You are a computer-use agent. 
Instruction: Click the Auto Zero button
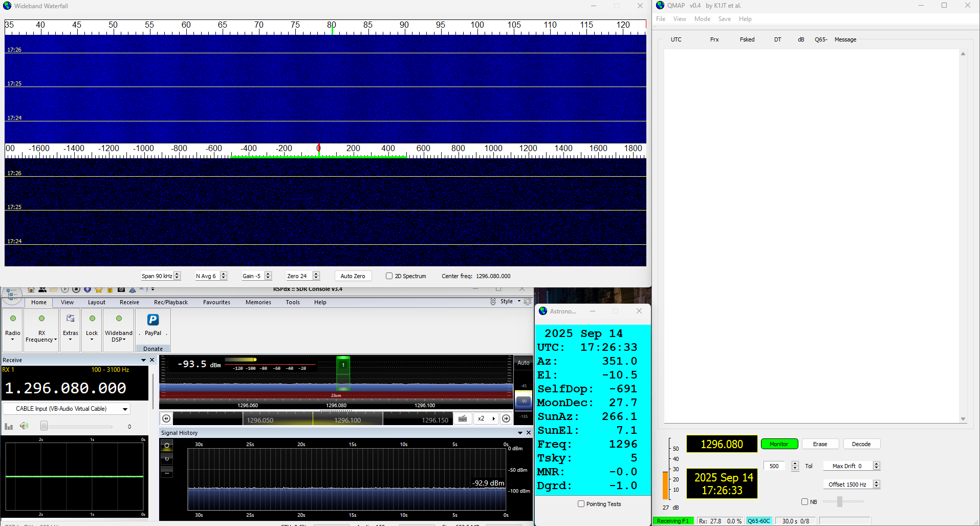pyautogui.click(x=353, y=276)
